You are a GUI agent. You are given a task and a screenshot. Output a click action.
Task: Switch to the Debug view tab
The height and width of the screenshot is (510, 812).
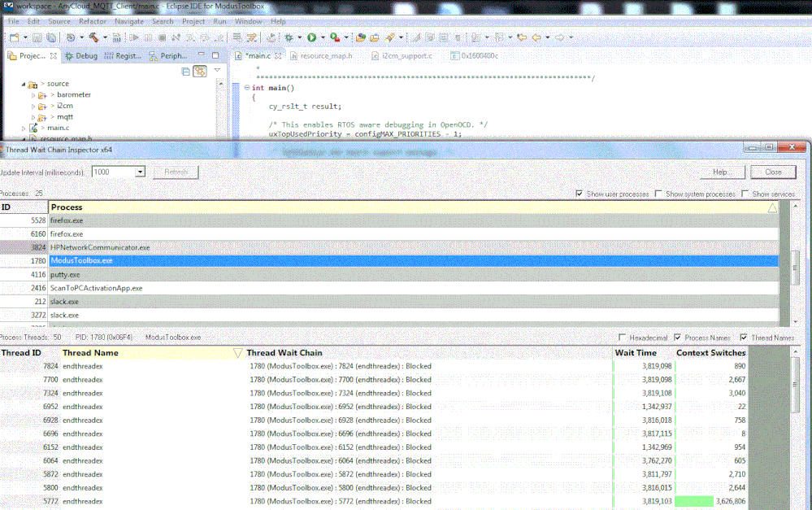coord(81,55)
